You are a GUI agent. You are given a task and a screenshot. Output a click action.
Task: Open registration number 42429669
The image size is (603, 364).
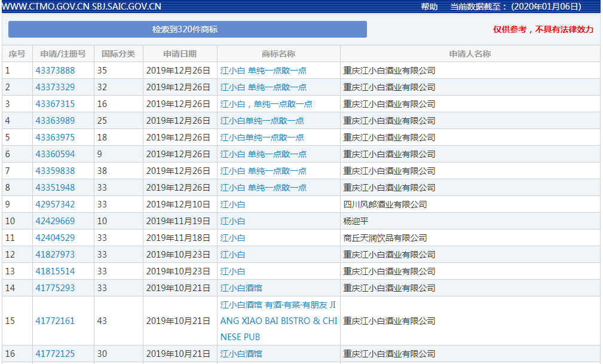click(x=55, y=221)
